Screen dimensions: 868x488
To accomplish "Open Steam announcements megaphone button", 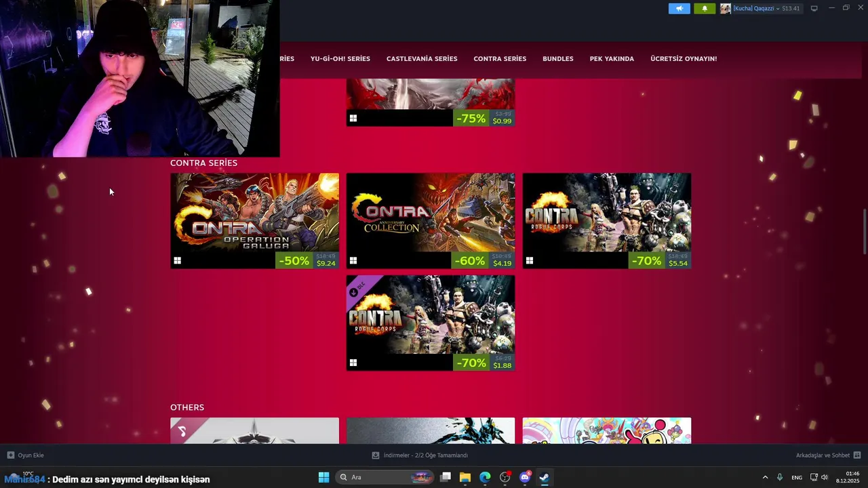I will coord(679,9).
